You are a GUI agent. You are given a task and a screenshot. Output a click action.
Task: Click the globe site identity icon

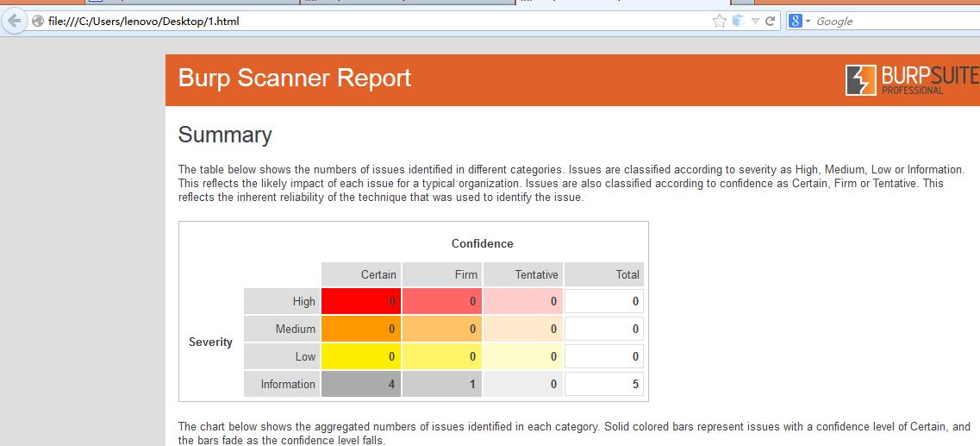coord(38,22)
